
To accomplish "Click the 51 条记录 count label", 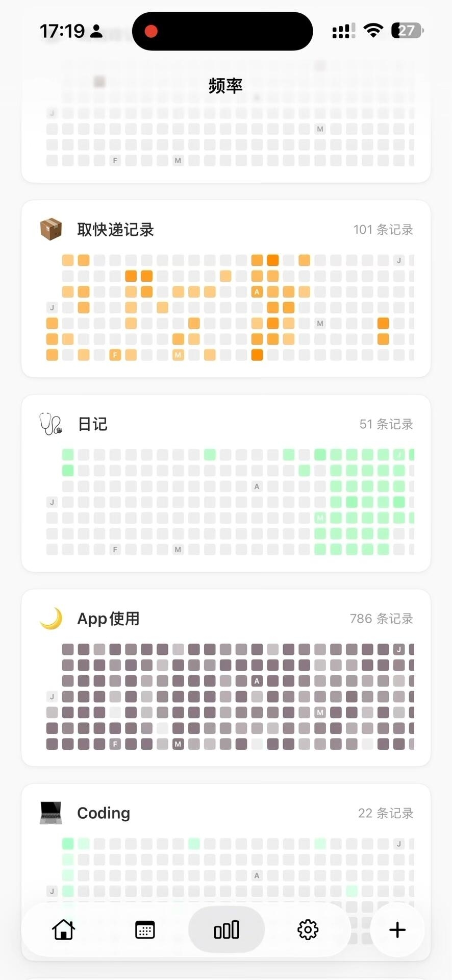I will [x=386, y=424].
